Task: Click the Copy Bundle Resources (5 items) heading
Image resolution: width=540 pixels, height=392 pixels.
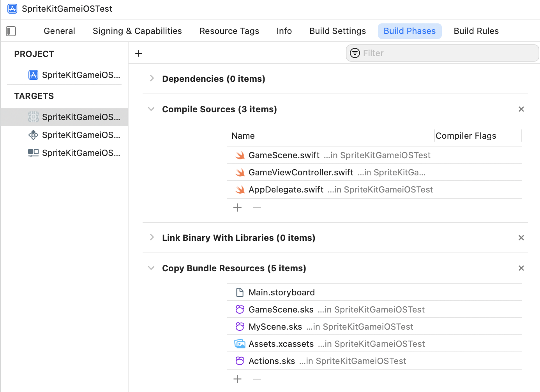Action: point(234,268)
